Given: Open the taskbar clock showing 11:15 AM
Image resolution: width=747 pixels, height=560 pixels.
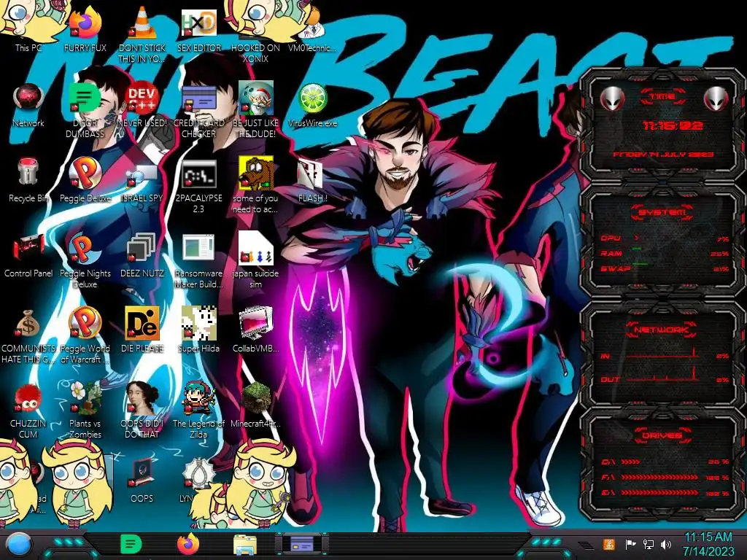Looking at the screenshot, I should 708,544.
